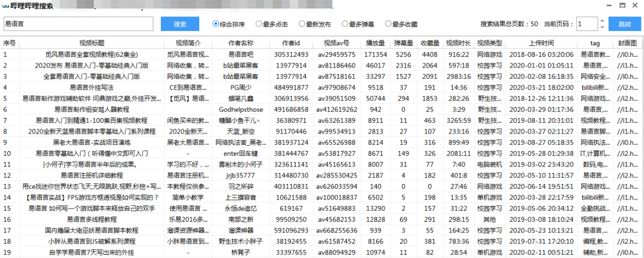Decrease page number with down arrow

(x=602, y=27)
